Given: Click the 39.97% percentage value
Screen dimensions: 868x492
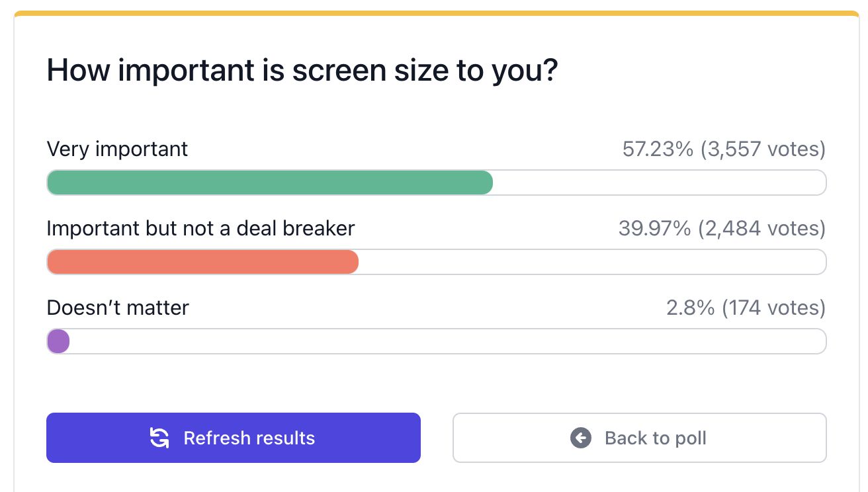Looking at the screenshot, I should coord(654,228).
